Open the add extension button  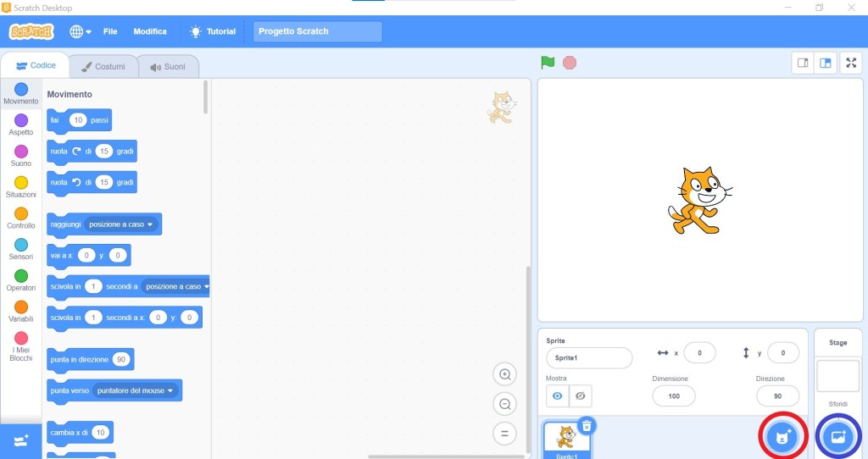(21, 441)
